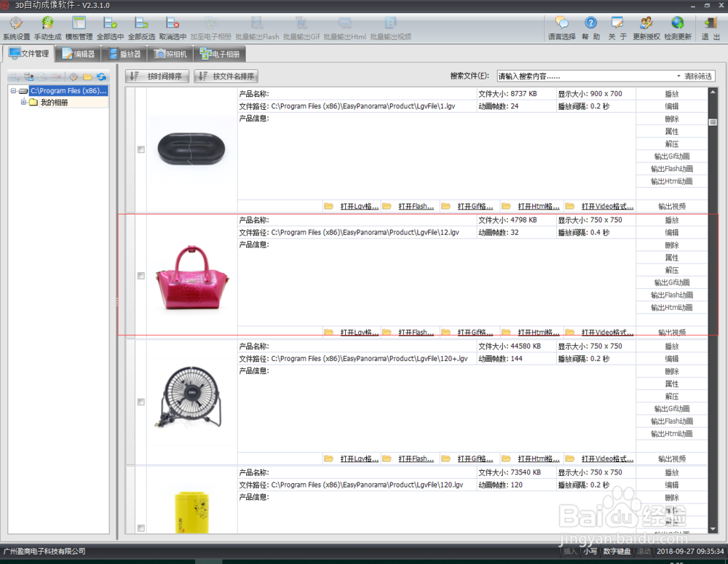Click 删除 for 120+.lgv fan row
The image size is (728, 564).
[672, 371]
